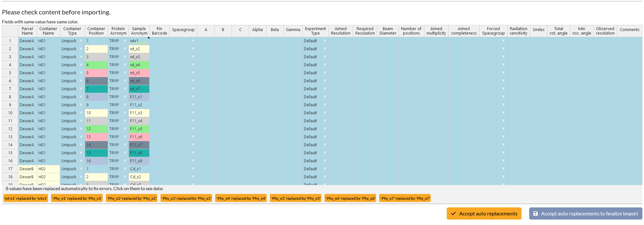Select the 'Phy_x7' replacement badge
The image size is (644, 225).
(x=405, y=198)
